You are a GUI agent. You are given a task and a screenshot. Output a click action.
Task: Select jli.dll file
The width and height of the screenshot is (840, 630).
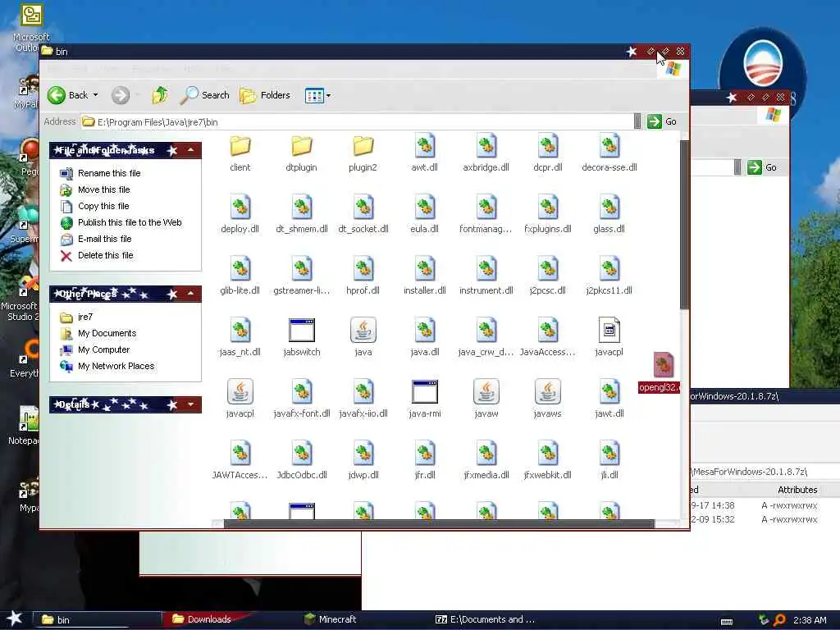609,461
